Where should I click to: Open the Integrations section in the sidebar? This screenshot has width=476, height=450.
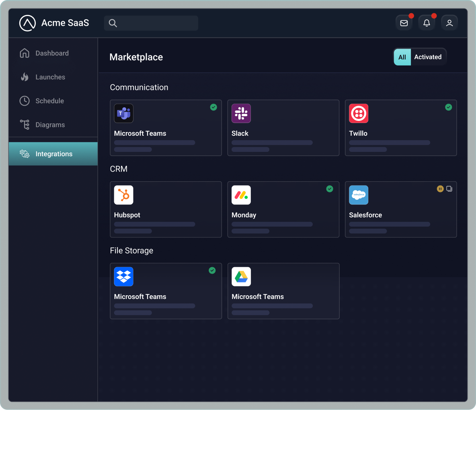[54, 153]
